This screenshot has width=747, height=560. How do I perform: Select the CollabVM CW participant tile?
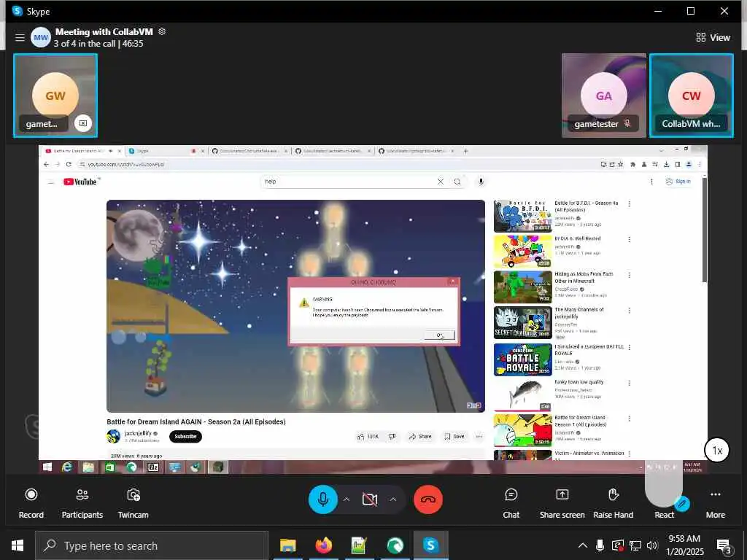pyautogui.click(x=692, y=96)
